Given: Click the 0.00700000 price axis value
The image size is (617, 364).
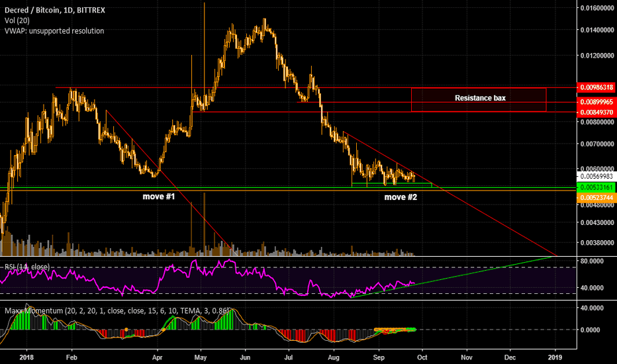Looking at the screenshot, I should pyautogui.click(x=597, y=144).
